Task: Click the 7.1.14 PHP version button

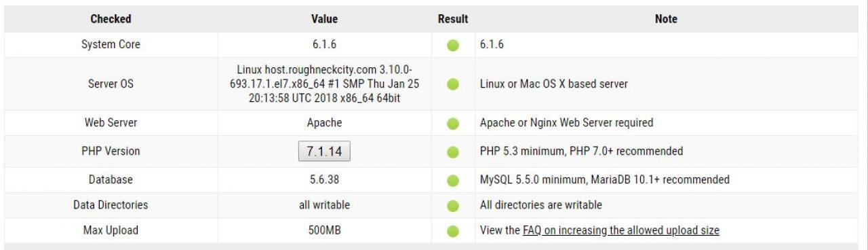Action: [324, 151]
